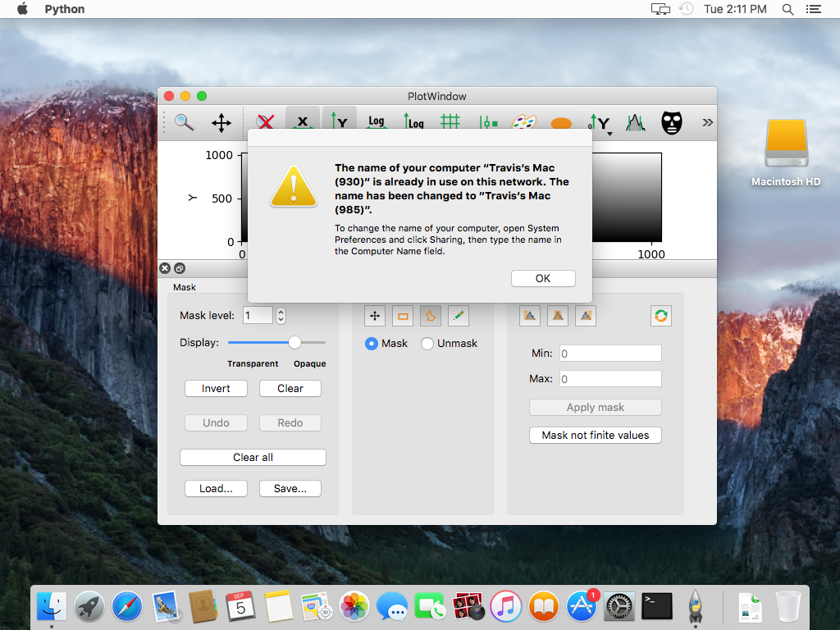Open Terminal from the Dock
The height and width of the screenshot is (630, 840).
click(657, 606)
